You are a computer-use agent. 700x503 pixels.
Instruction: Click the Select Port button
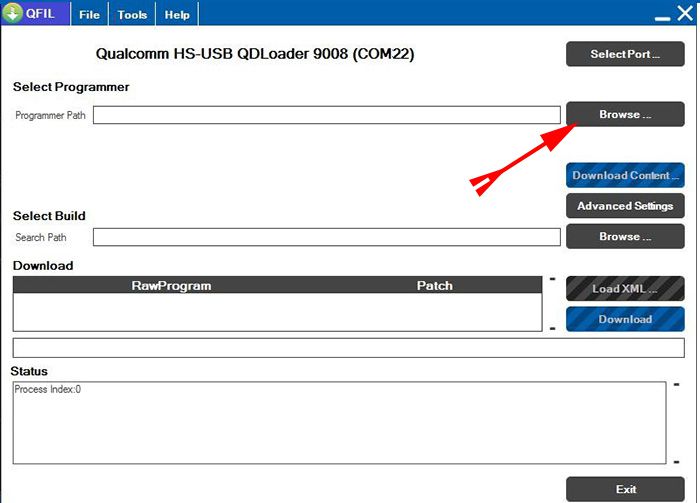625,54
